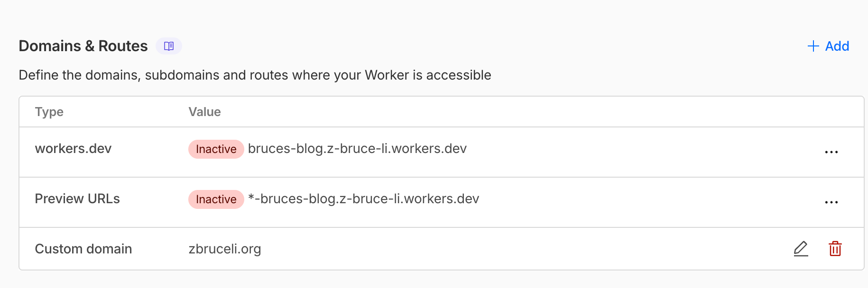868x288 pixels.
Task: Click the Add link
Action: pyautogui.click(x=837, y=46)
